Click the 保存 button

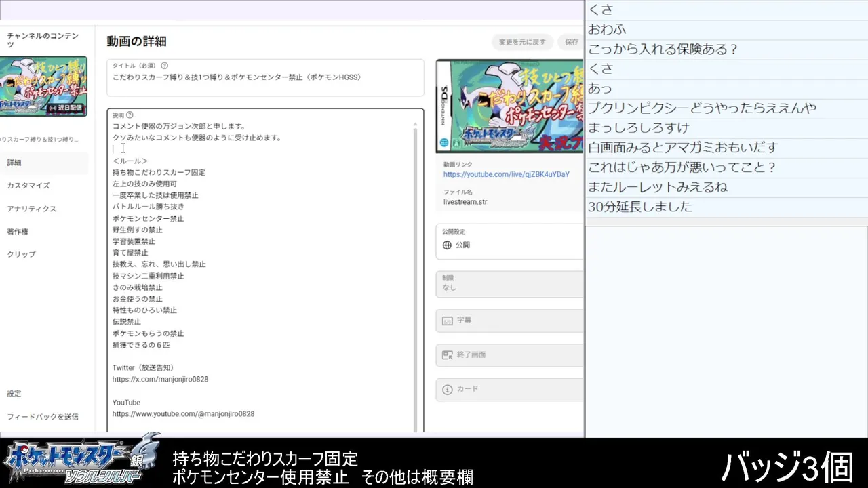(x=572, y=42)
